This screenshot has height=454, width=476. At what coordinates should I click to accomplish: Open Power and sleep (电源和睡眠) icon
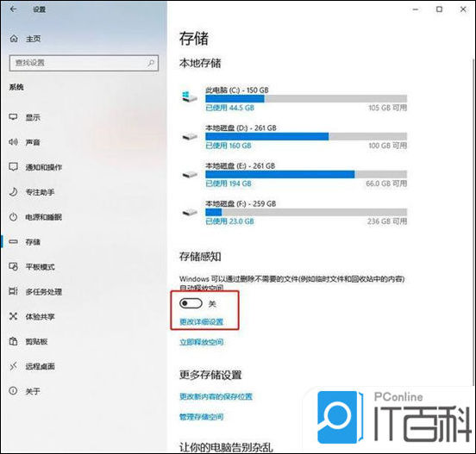click(13, 217)
